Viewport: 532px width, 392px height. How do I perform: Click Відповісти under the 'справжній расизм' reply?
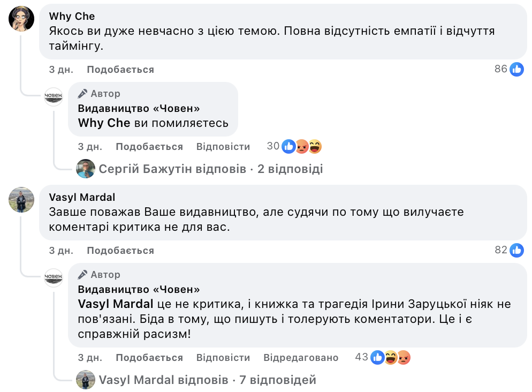223,358
